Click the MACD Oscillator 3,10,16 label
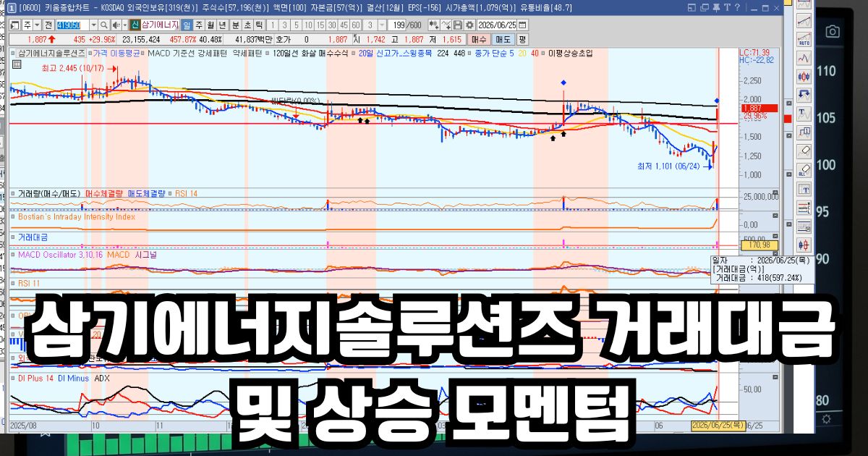Viewport: 868px width, 456px height. coord(60,255)
